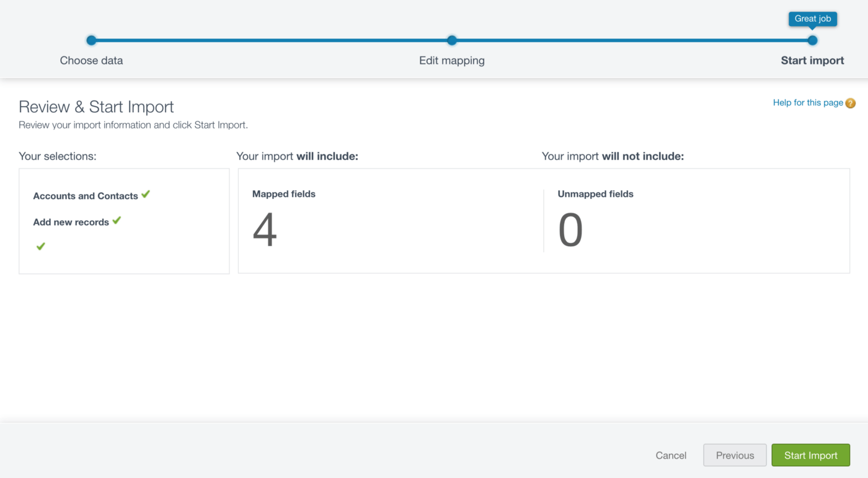
Task: Click the Add new records selection text
Action: [x=71, y=222]
